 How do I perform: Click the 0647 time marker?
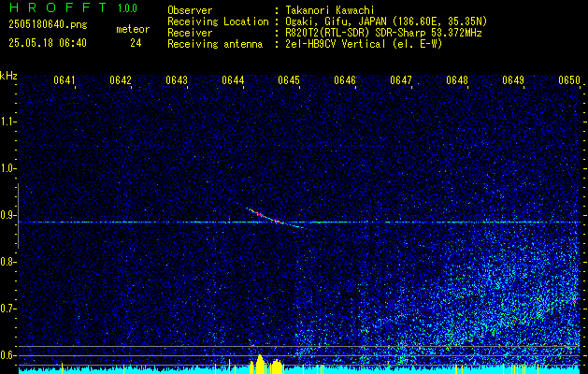[x=401, y=80]
